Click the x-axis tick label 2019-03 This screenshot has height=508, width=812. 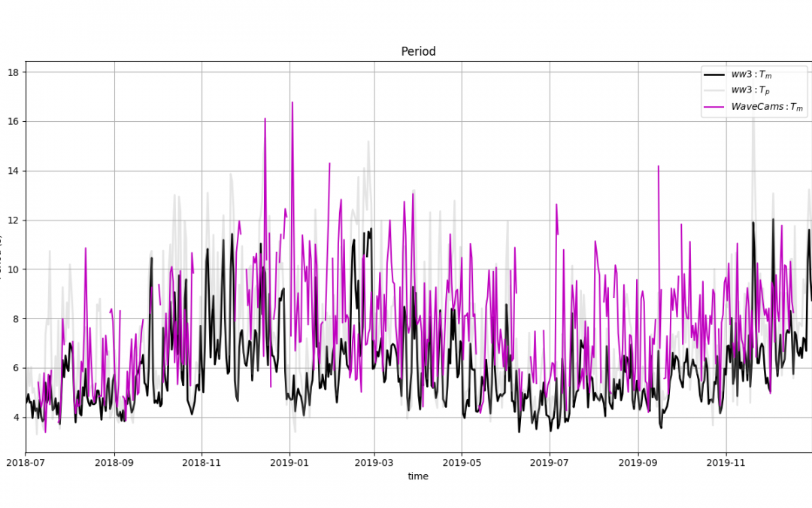point(374,462)
